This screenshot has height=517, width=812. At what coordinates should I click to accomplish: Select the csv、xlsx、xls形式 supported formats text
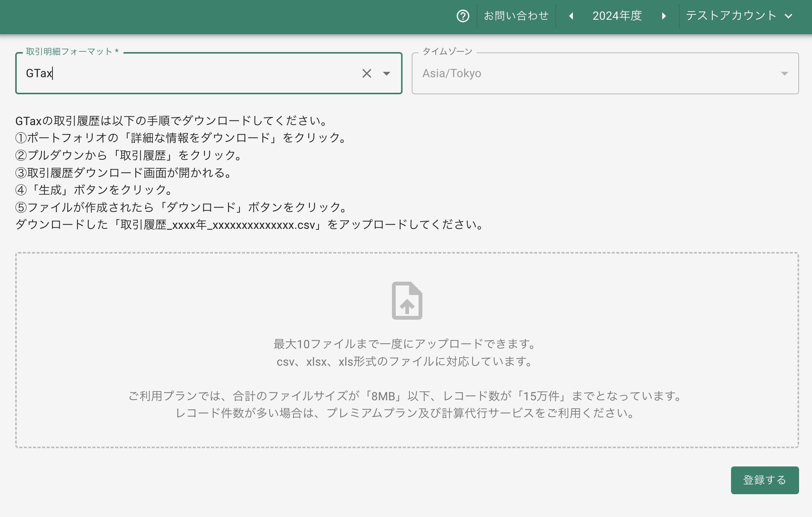coord(406,362)
